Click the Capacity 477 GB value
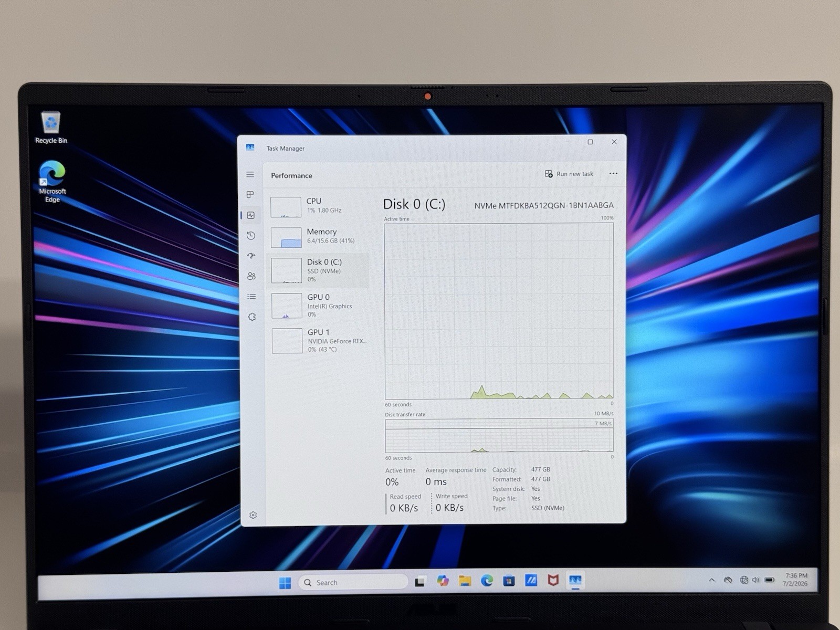The image size is (840, 630). [541, 469]
